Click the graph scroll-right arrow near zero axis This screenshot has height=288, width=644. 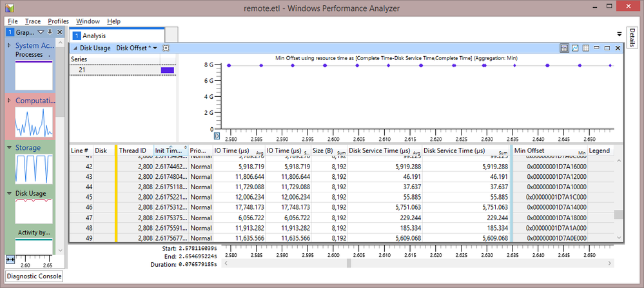click(x=217, y=136)
